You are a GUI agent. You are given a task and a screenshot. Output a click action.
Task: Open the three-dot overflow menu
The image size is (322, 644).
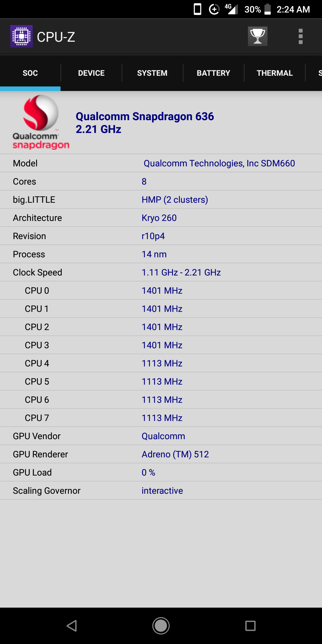click(x=301, y=36)
